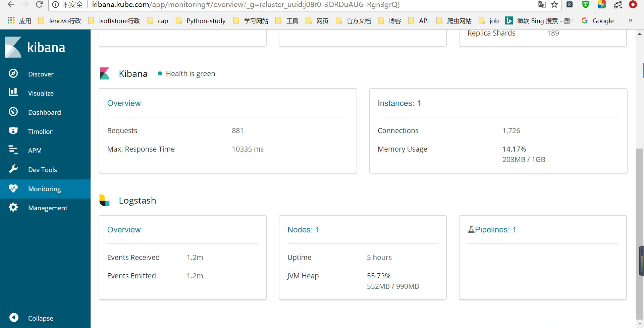Expand hidden bookmarks with chevron
The height and width of the screenshot is (328, 644).
pyautogui.click(x=630, y=20)
